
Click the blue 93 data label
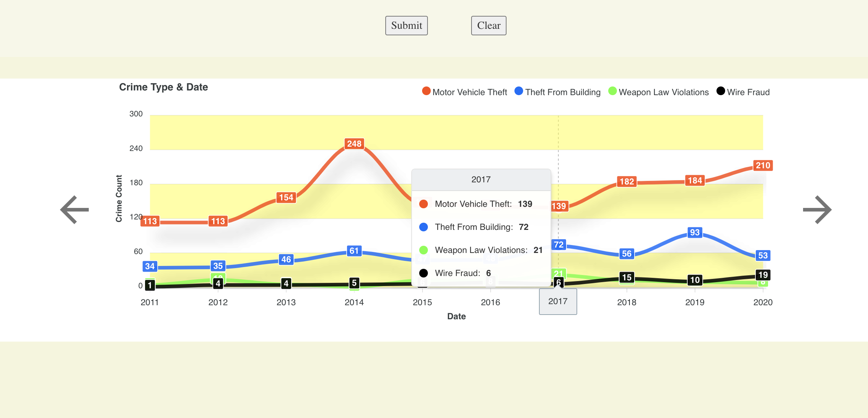[694, 232]
